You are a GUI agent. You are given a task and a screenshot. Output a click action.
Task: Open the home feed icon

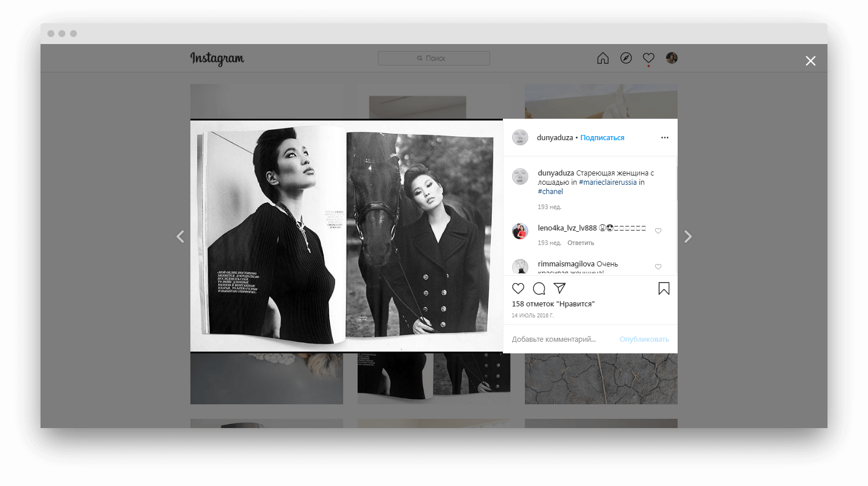click(603, 58)
